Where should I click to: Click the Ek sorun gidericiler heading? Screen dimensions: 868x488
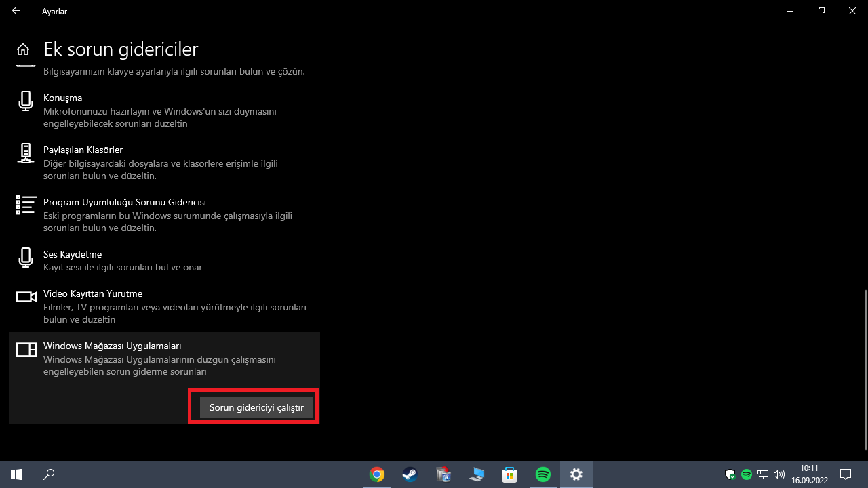[x=121, y=49]
